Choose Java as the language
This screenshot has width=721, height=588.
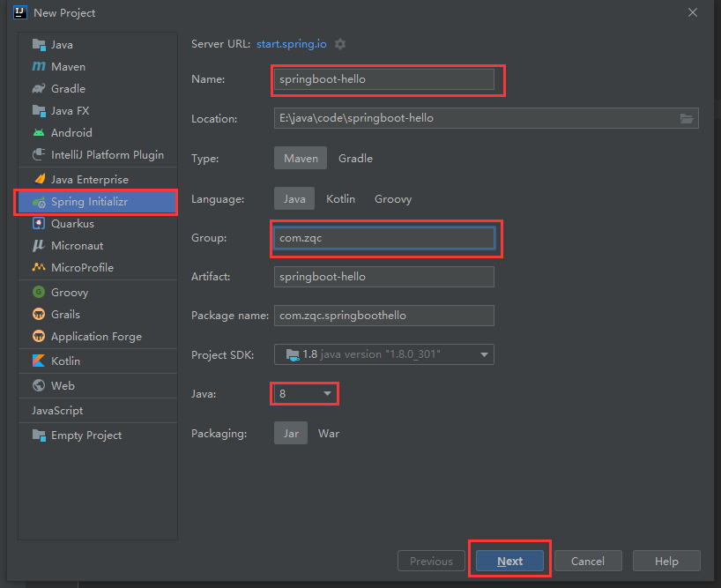(294, 198)
